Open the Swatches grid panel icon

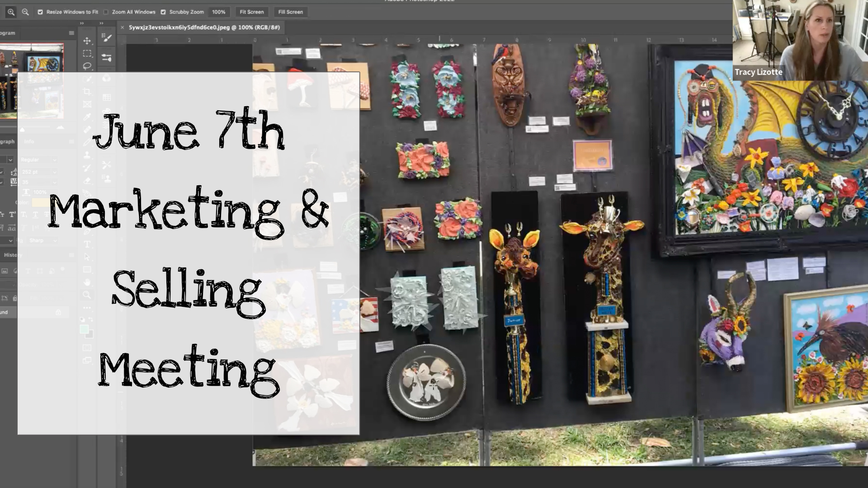click(107, 97)
